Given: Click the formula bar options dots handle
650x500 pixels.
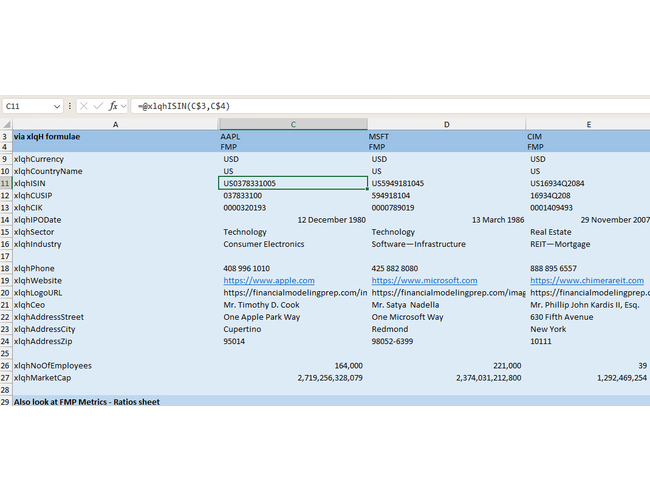Looking at the screenshot, I should pos(70,106).
